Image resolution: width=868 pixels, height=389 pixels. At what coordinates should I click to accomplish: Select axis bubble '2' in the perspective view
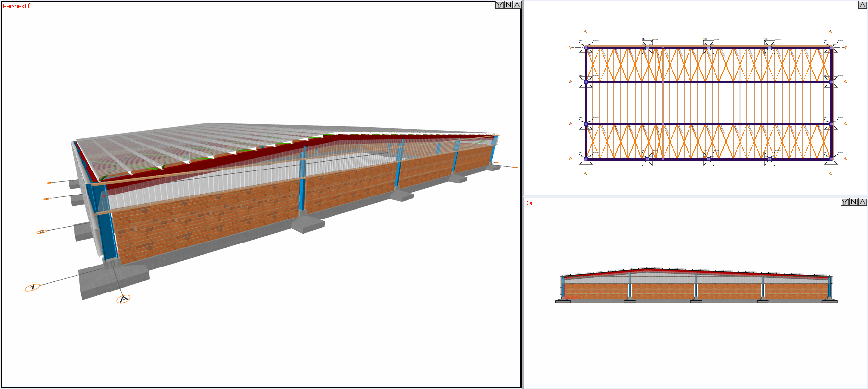pos(42,232)
